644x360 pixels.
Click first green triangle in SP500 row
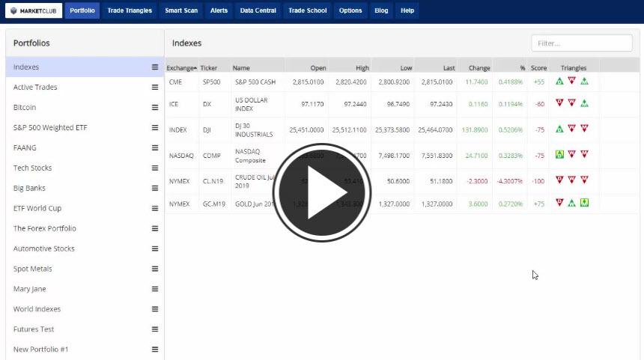click(559, 82)
